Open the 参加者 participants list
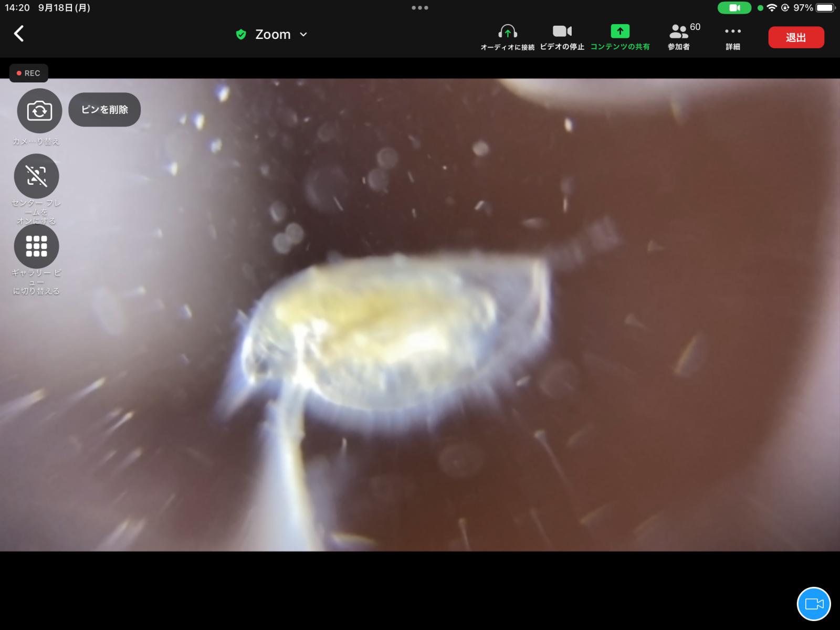Image resolution: width=840 pixels, height=630 pixels. coord(679,37)
